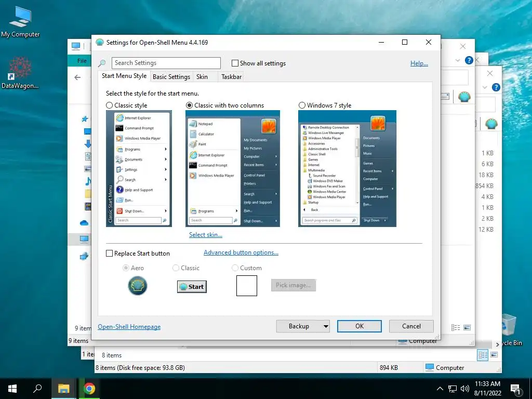Viewport: 532px width, 399px height.
Task: Switch to Basic Settings tab
Action: [x=171, y=77]
